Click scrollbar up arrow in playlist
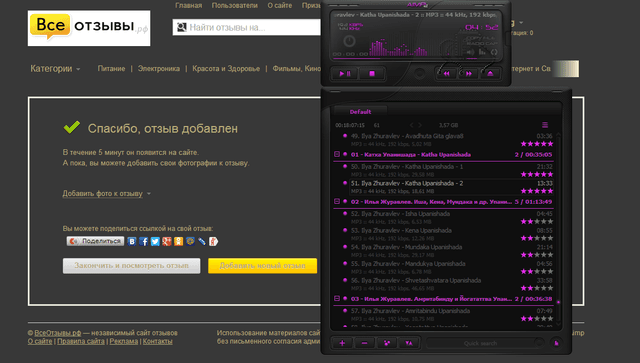The height and width of the screenshot is (363, 640). (558, 134)
